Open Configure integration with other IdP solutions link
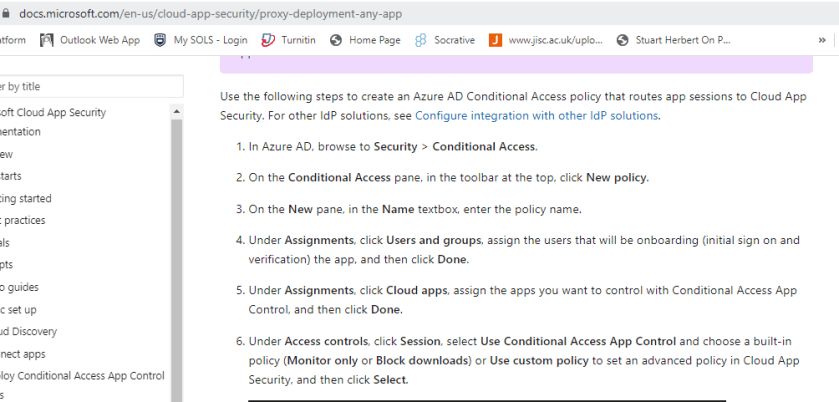The image size is (839, 402). 537,115
